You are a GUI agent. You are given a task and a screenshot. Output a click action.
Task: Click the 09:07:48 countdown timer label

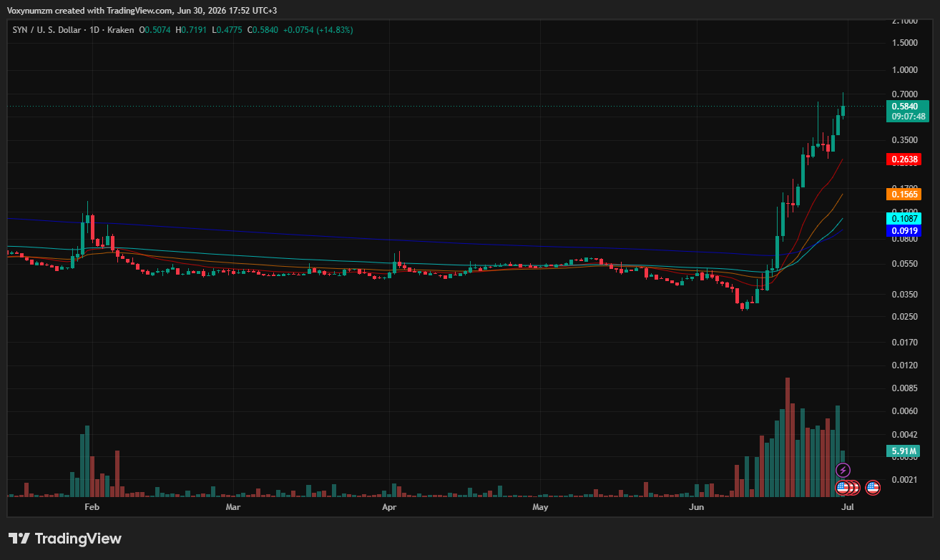coord(906,117)
